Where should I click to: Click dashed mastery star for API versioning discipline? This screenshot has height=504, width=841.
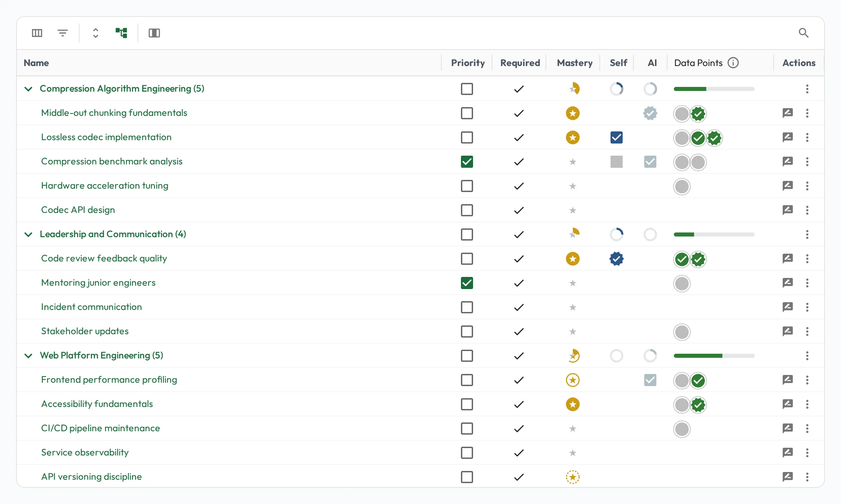click(572, 477)
